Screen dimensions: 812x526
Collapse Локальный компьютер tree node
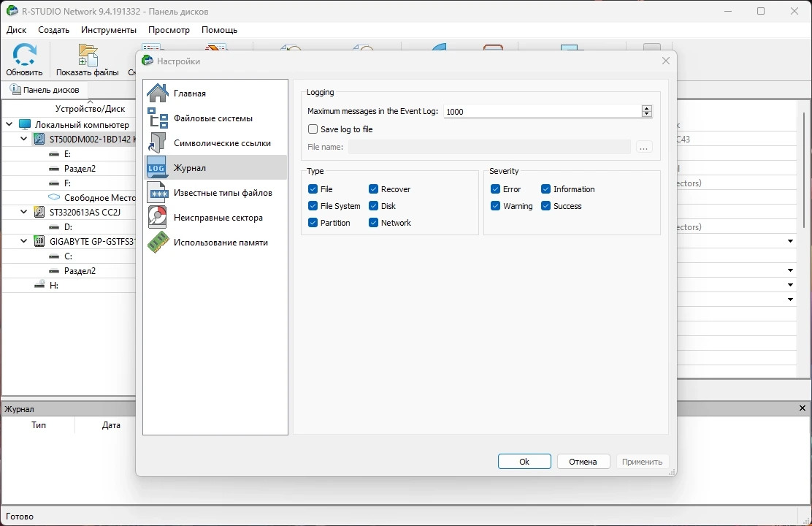(9, 124)
